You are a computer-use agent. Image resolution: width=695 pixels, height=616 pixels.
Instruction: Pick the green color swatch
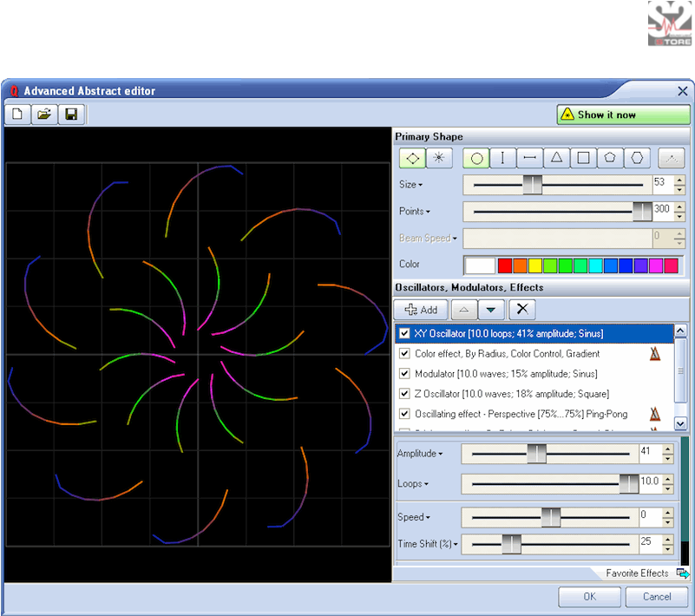click(564, 265)
